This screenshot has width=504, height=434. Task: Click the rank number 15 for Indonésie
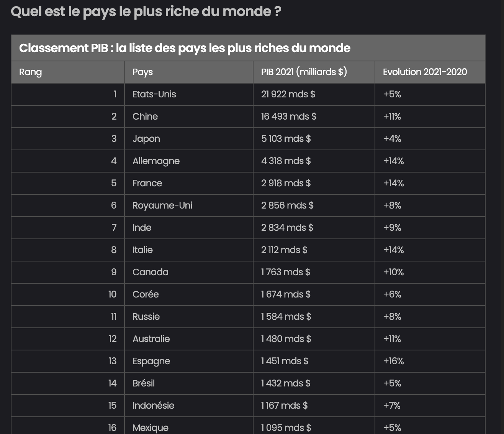(x=112, y=406)
